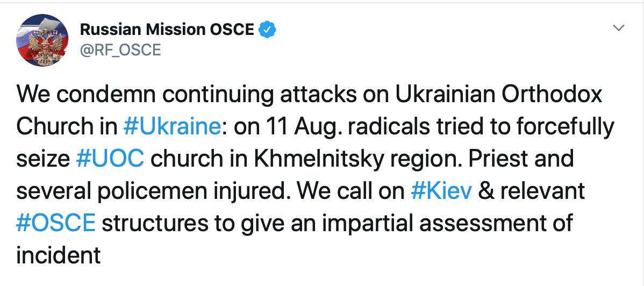This screenshot has width=644, height=286.
Task: Open the #OSCE hashtag link
Action: tap(56, 224)
